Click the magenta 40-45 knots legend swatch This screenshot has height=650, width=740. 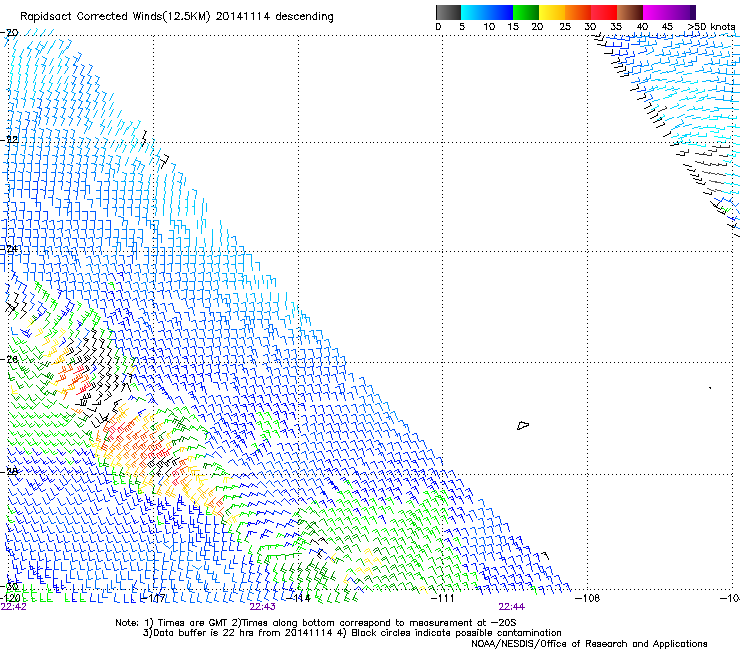pos(656,12)
